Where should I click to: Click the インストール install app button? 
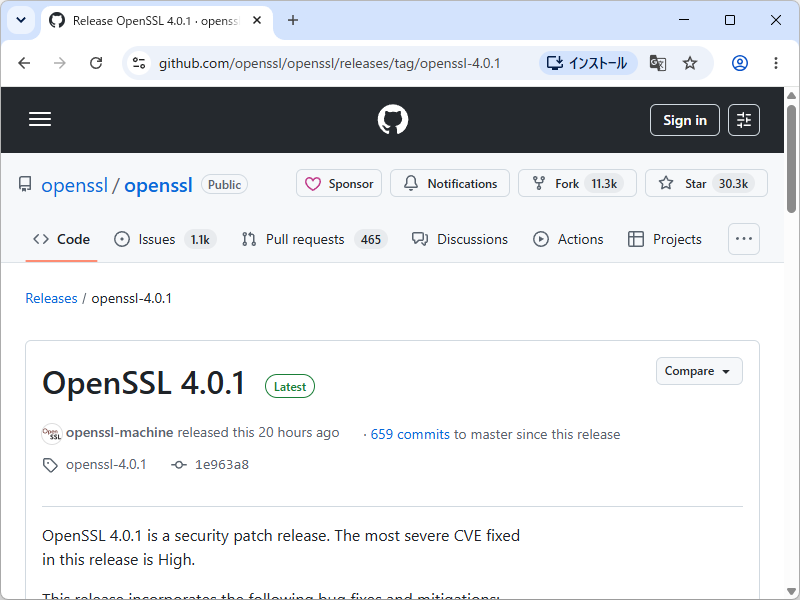tap(588, 63)
